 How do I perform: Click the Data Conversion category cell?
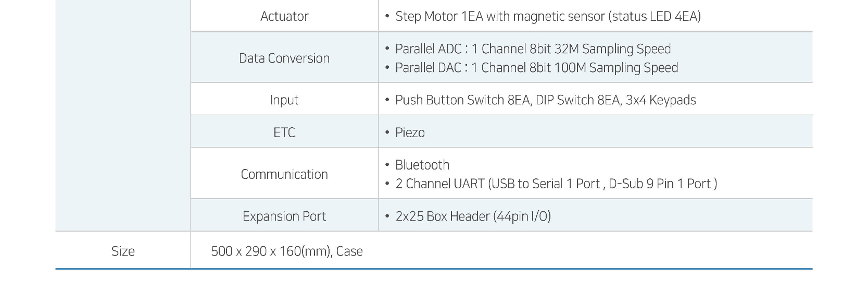284,58
